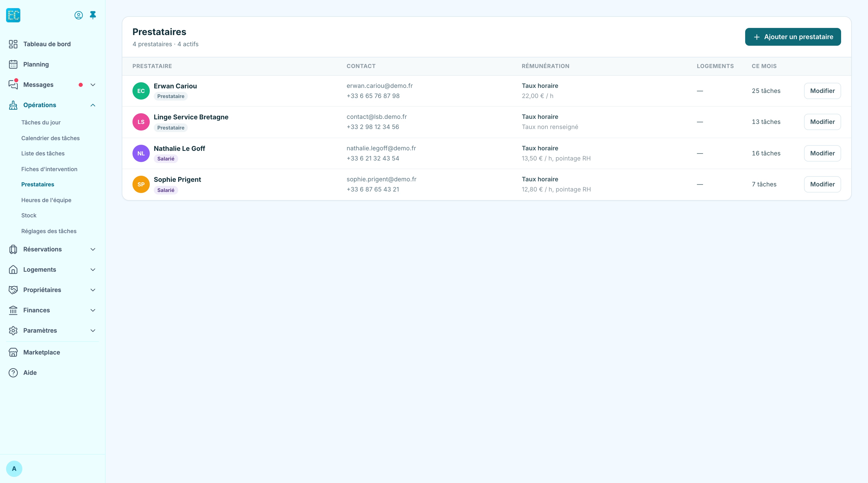The width and height of the screenshot is (868, 483).
Task: Click email erwan.cariou@demo.fr
Action: 379,86
